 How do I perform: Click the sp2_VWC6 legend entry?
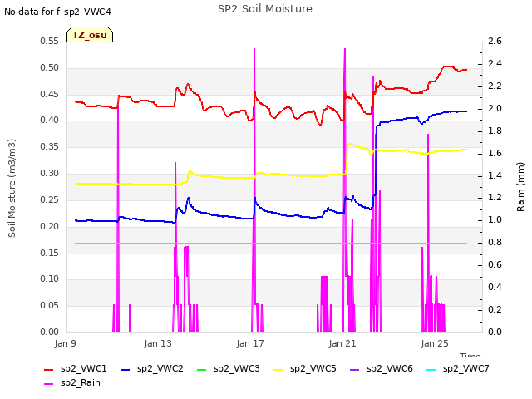[382, 368]
